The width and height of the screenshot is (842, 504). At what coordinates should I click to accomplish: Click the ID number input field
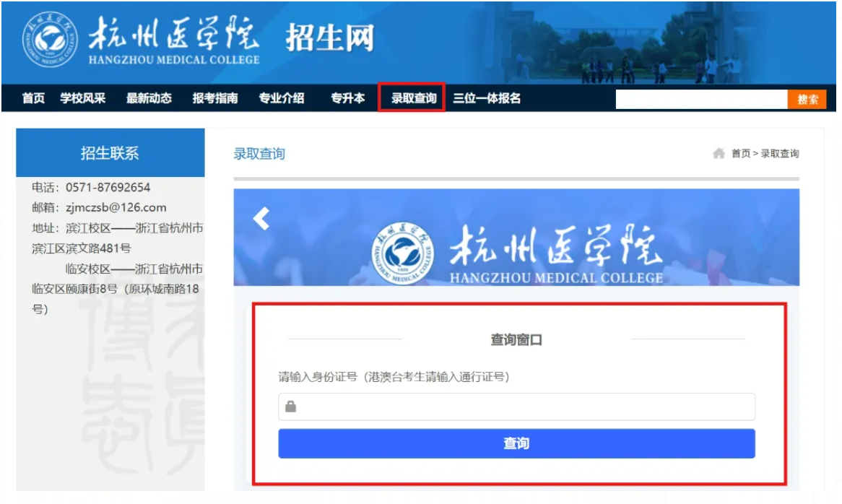pyautogui.click(x=516, y=407)
